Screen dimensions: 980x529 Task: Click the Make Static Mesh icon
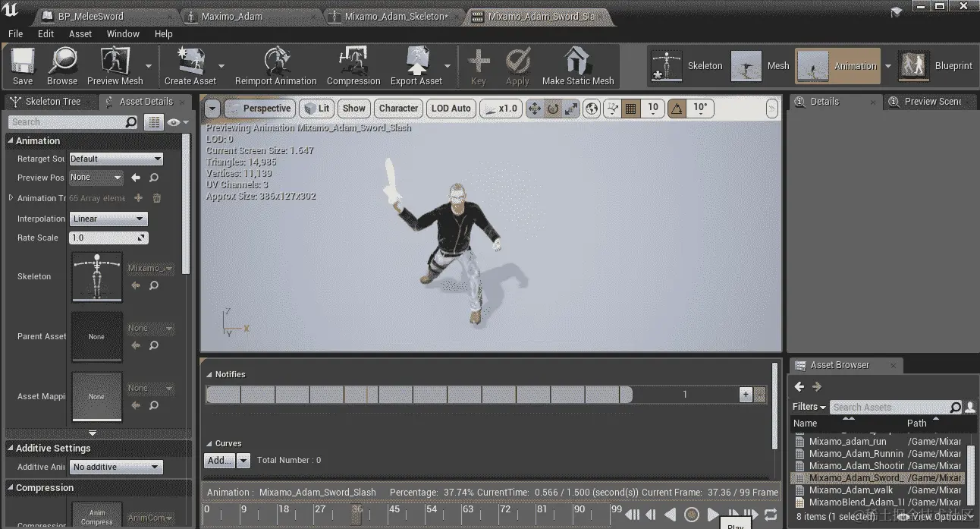coord(577,66)
